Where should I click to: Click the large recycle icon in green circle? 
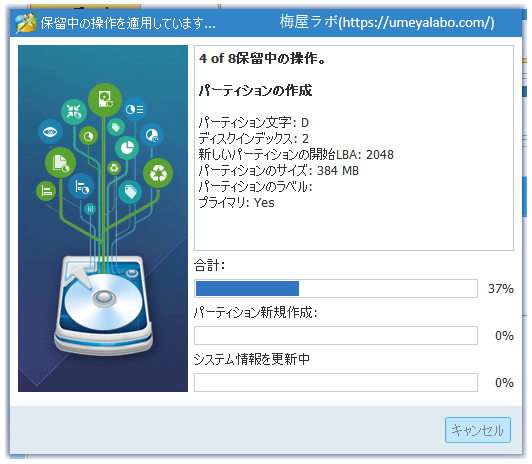tap(158, 173)
